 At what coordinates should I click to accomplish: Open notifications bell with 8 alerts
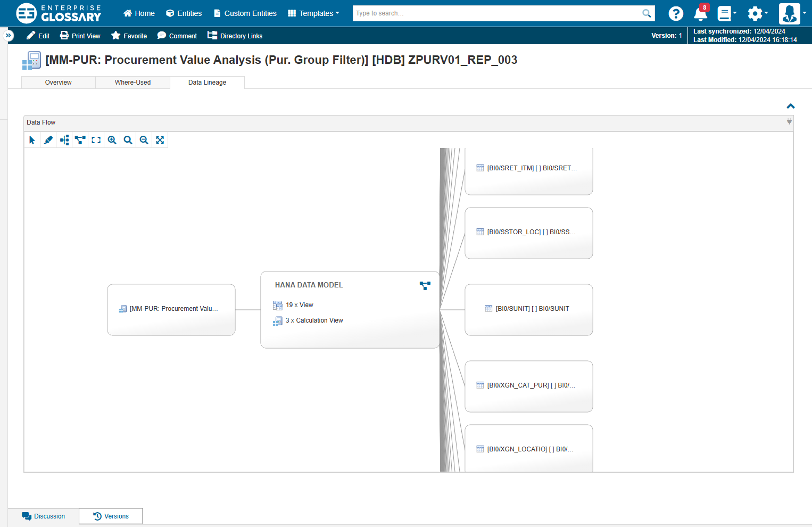point(701,13)
